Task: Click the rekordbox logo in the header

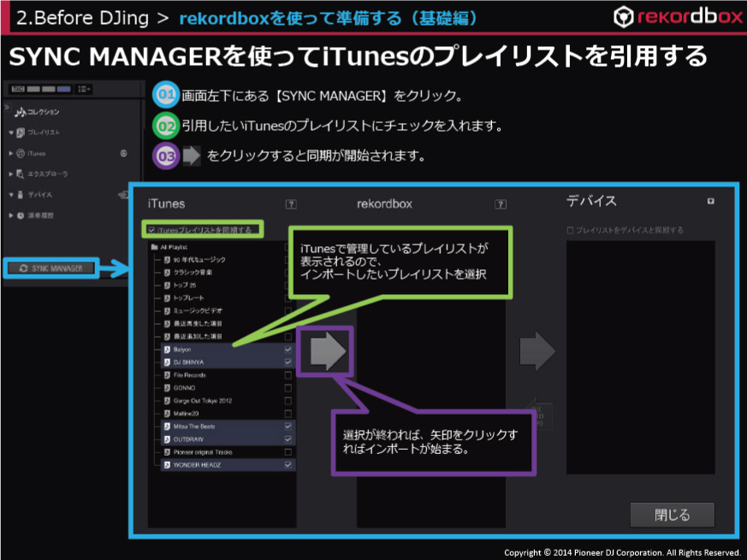Action: tap(678, 16)
